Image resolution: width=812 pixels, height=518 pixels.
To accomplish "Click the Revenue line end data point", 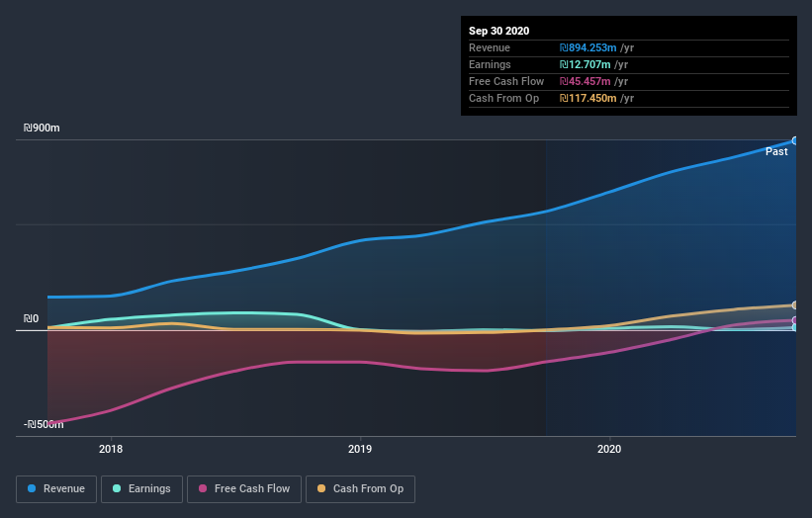I will pos(795,140).
